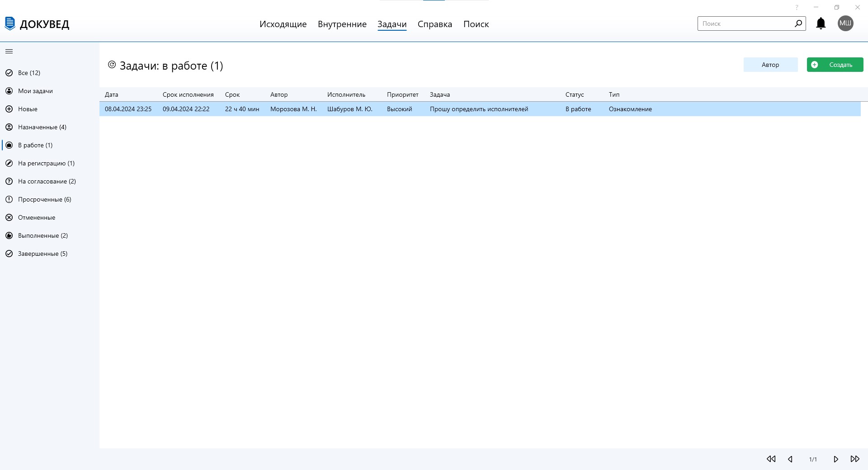The height and width of the screenshot is (470, 868).
Task: Click priority cell Высокий
Action: point(400,109)
